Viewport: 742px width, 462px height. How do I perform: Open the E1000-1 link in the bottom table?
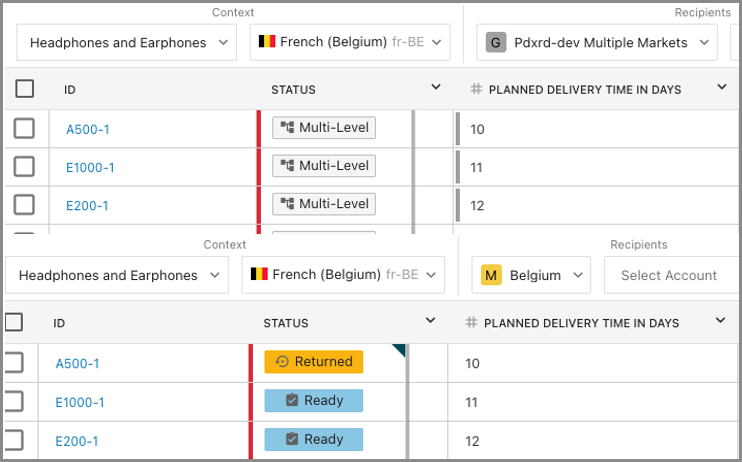click(80, 402)
